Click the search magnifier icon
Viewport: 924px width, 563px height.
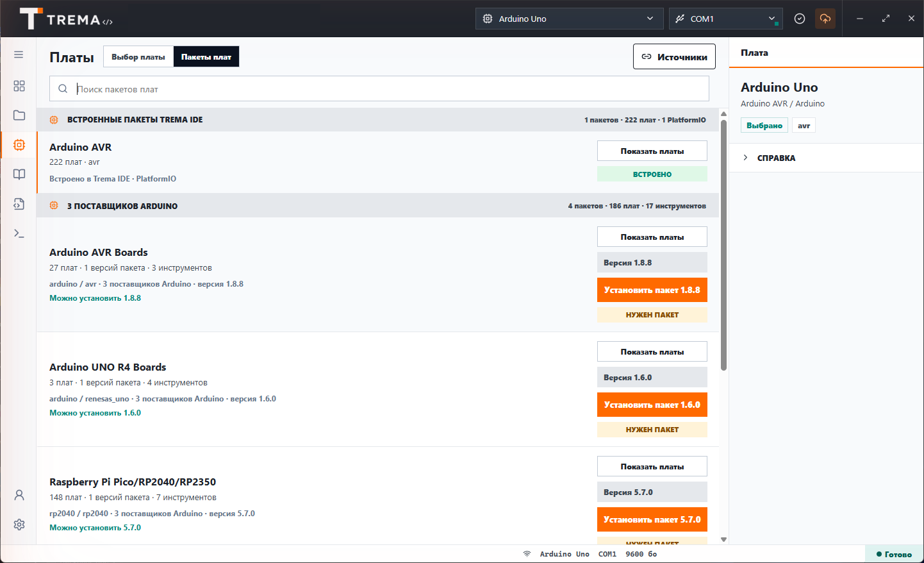pos(63,89)
